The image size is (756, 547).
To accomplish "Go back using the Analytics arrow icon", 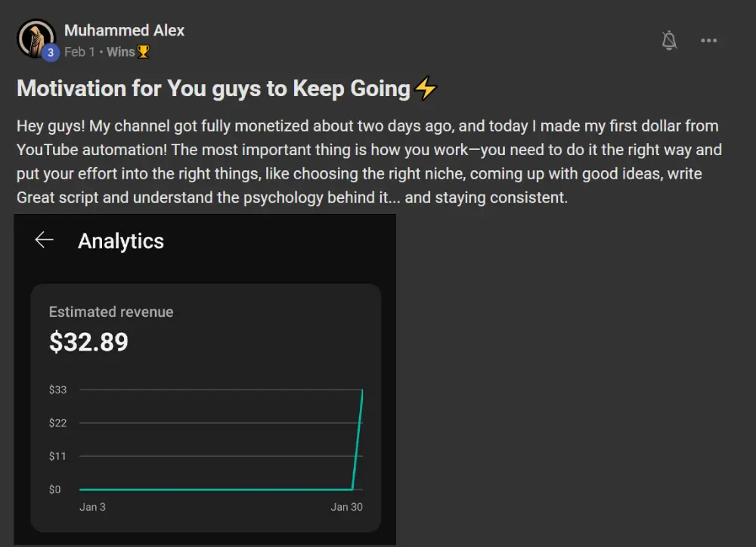I will tap(45, 240).
